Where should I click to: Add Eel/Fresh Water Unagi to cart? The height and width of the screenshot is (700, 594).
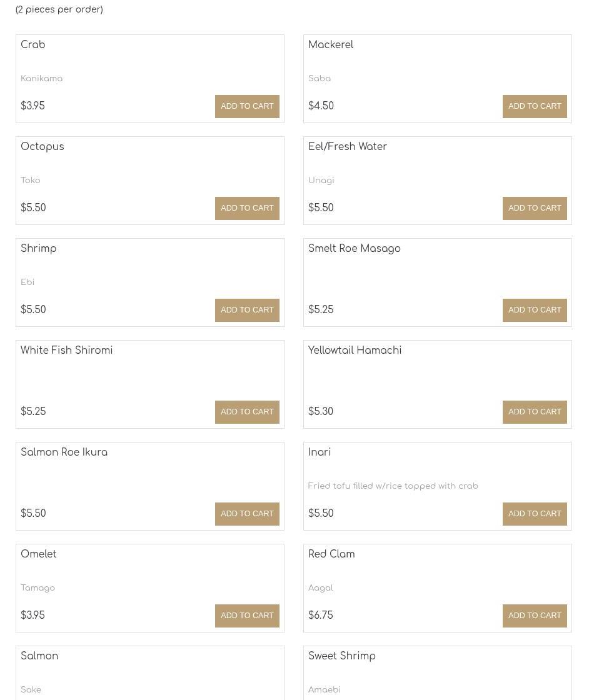click(535, 208)
